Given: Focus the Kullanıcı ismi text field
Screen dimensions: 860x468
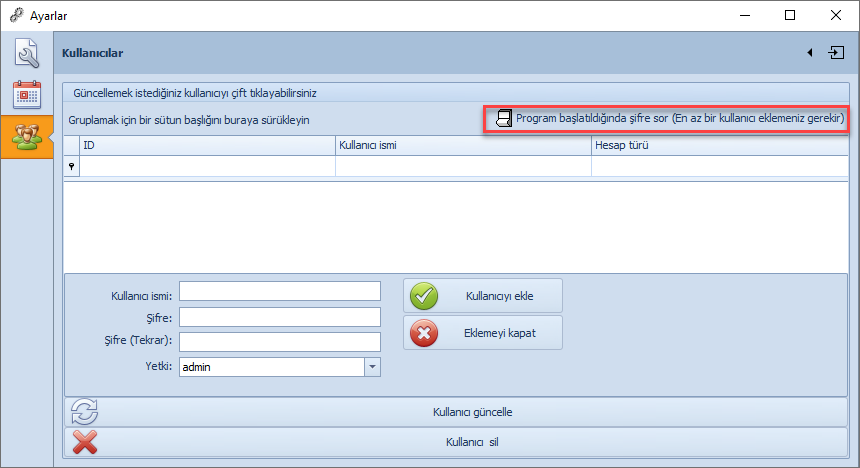Looking at the screenshot, I should point(280,291).
